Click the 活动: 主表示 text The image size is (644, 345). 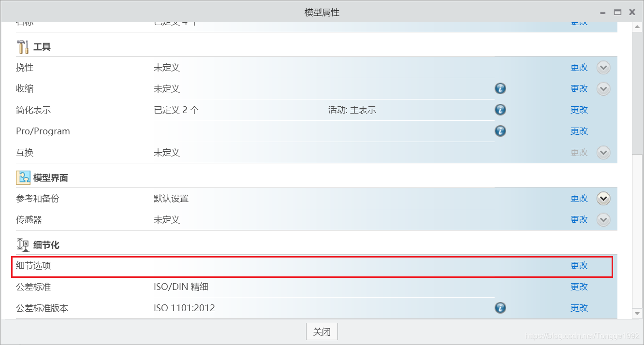tap(352, 110)
